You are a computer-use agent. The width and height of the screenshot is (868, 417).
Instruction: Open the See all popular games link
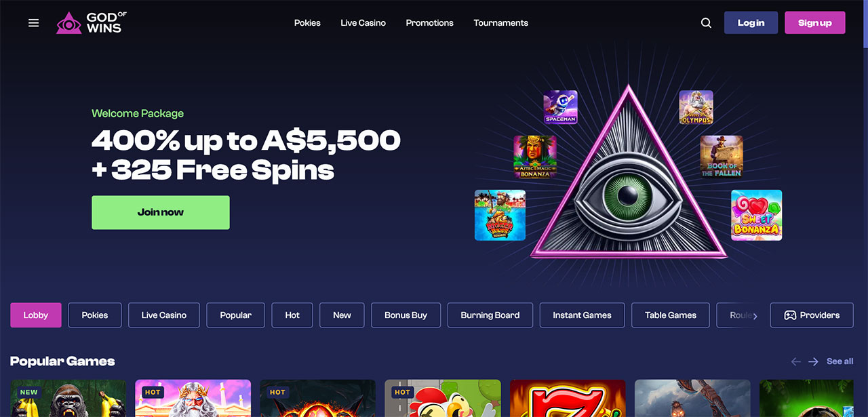[x=840, y=361]
